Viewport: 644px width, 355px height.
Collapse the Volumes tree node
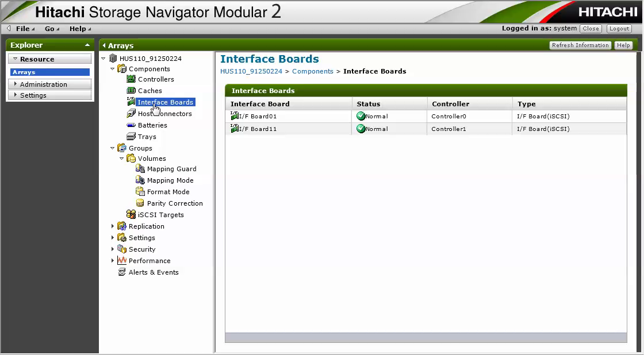pos(121,159)
